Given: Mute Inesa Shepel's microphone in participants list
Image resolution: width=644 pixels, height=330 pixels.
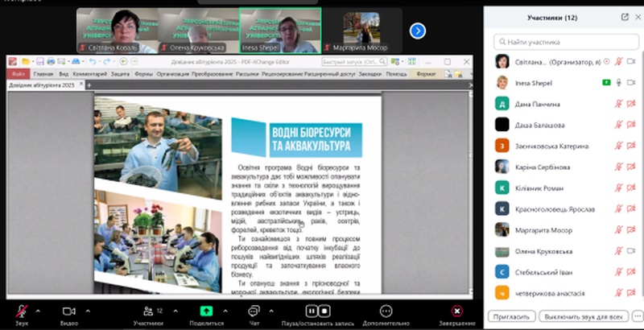Looking at the screenshot, I should point(618,82).
